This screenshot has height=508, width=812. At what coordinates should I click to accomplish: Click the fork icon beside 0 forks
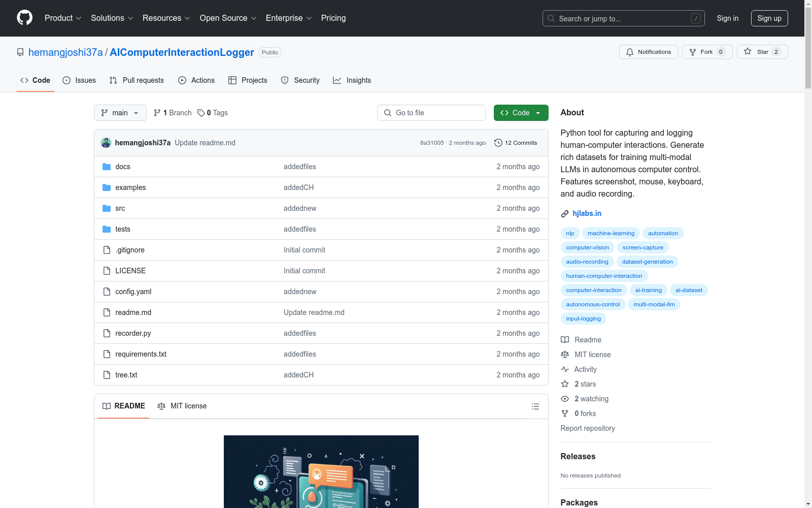(565, 414)
